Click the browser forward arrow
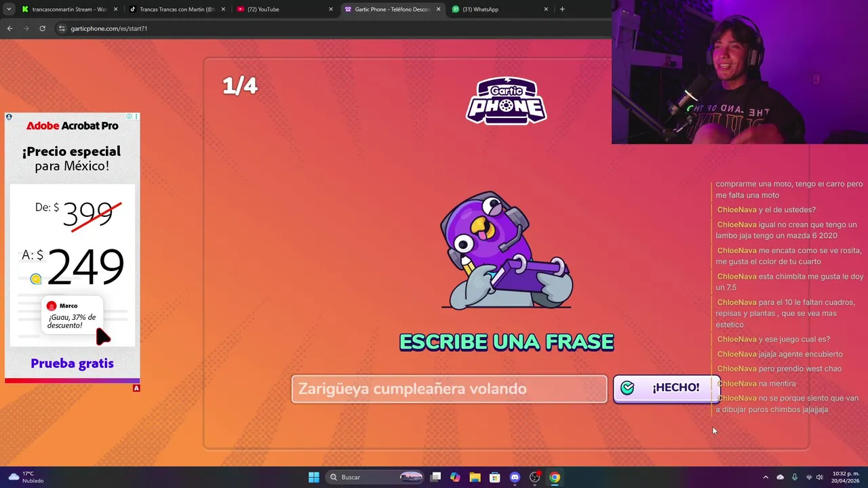 pos(26,28)
